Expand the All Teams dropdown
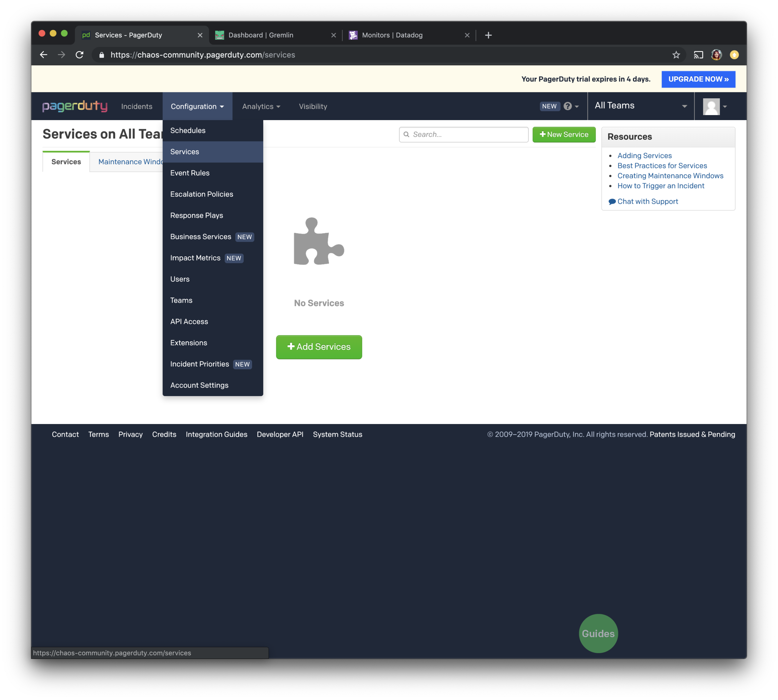This screenshot has width=778, height=700. pos(641,106)
